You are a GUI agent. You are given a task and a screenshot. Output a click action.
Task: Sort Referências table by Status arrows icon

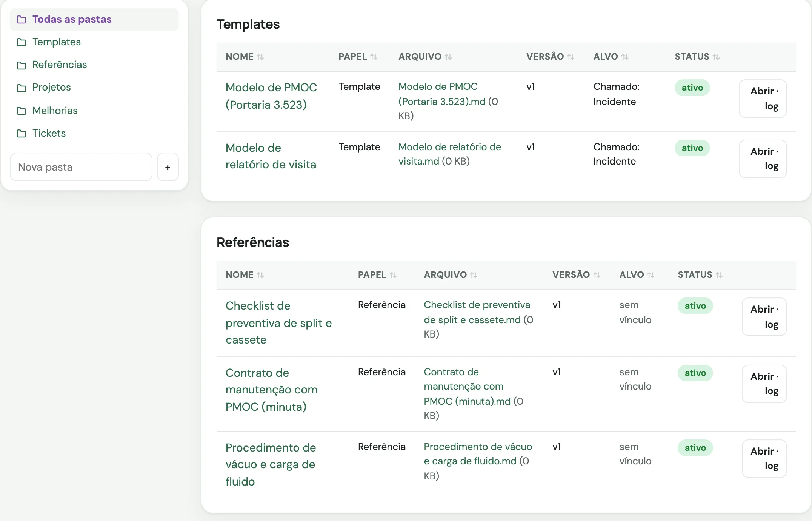click(x=719, y=275)
